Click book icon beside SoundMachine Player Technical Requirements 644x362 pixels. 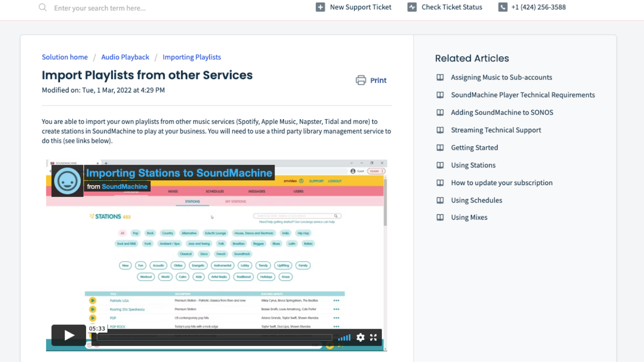[440, 95]
